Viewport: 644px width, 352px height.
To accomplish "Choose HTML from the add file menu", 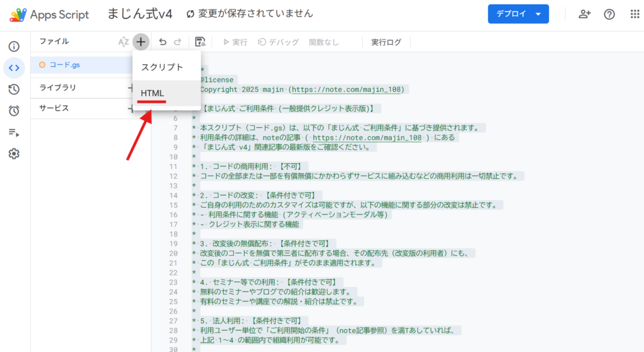I will click(152, 93).
